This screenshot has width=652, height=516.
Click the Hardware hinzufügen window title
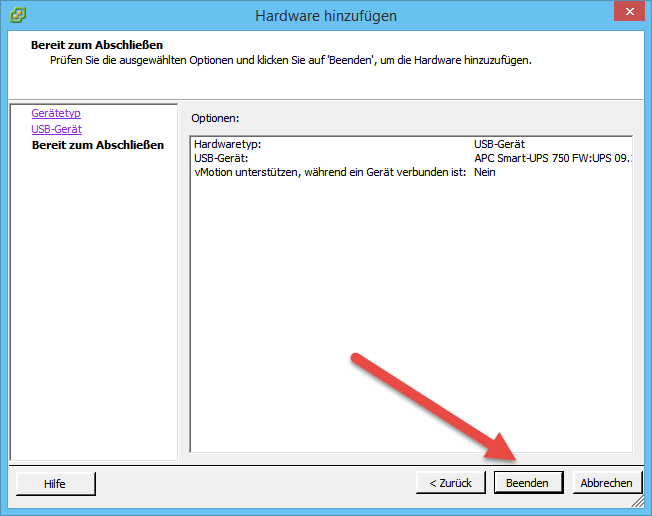coord(326,16)
